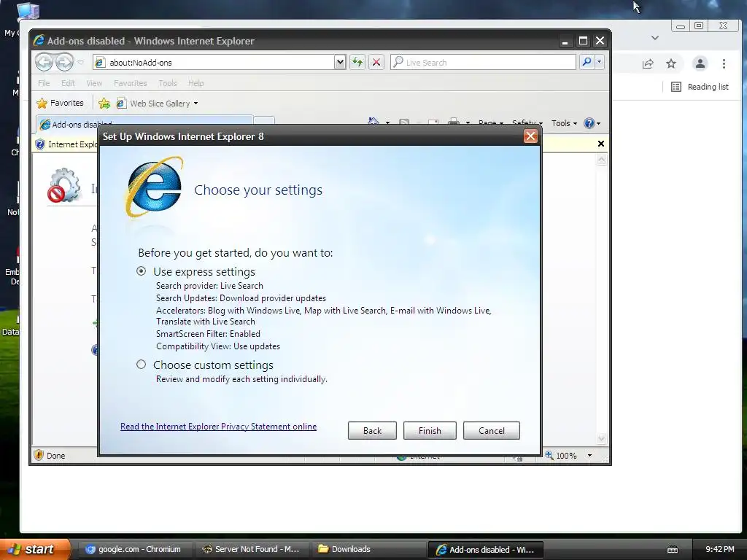This screenshot has height=560, width=747.
Task: Open Chromium Reading list
Action: [x=700, y=87]
